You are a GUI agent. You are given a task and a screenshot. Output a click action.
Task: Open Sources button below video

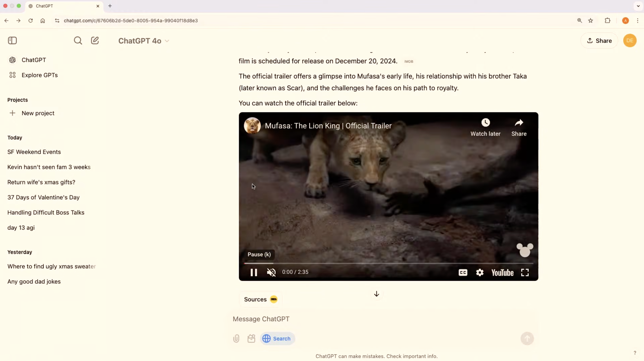point(260,299)
